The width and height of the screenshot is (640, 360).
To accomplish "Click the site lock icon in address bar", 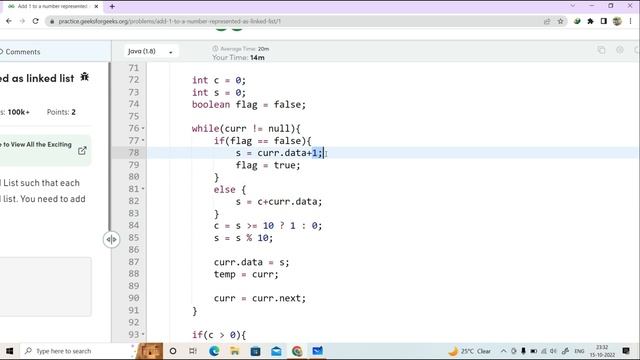I will point(52,21).
